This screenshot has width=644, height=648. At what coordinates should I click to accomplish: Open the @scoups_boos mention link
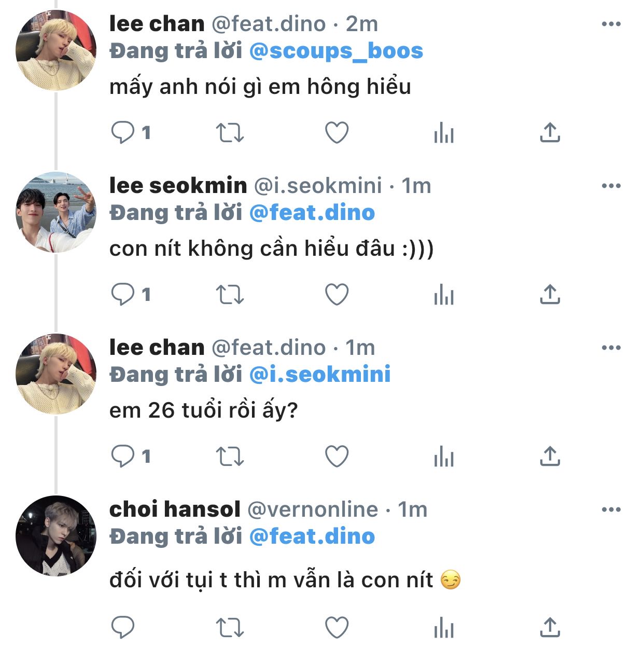[x=336, y=51]
